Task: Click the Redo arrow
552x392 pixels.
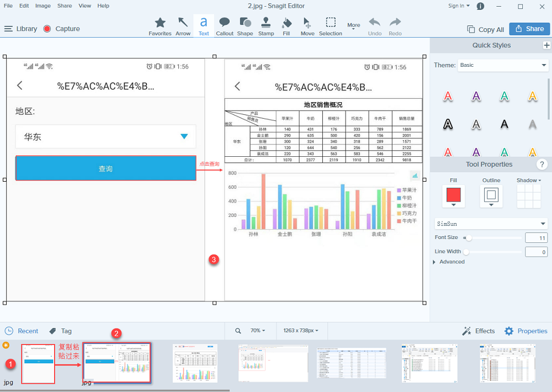Action: click(395, 27)
